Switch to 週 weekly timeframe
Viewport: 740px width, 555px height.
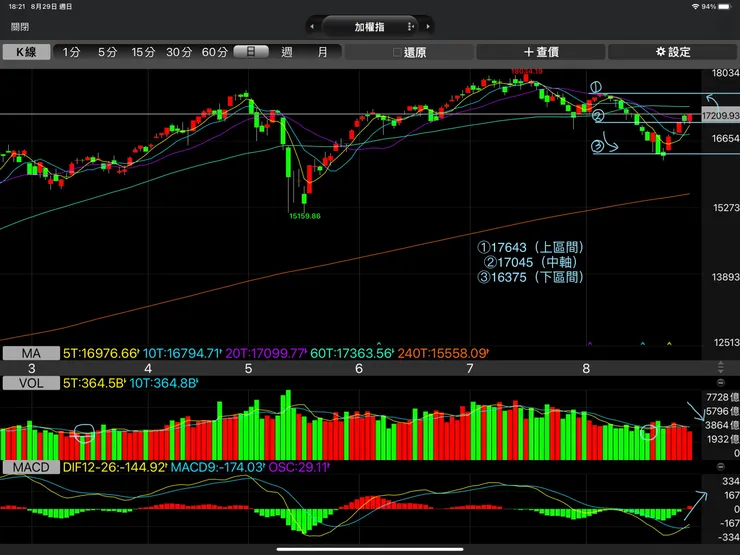(286, 52)
